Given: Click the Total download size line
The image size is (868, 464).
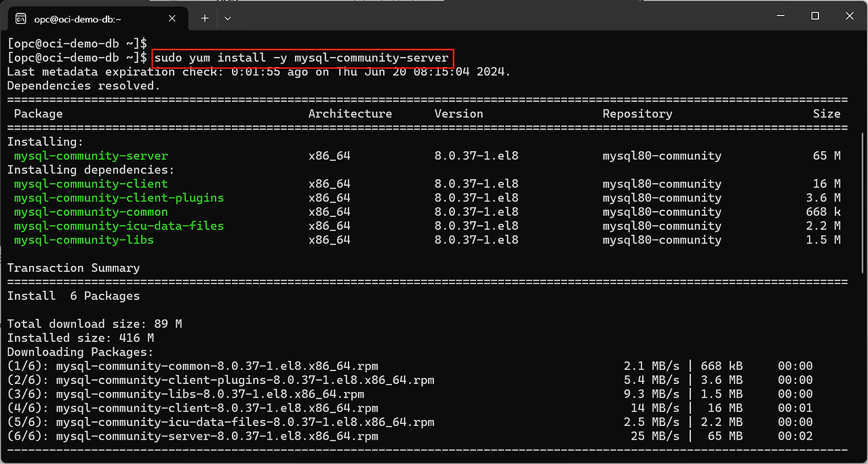Looking at the screenshot, I should [x=94, y=324].
